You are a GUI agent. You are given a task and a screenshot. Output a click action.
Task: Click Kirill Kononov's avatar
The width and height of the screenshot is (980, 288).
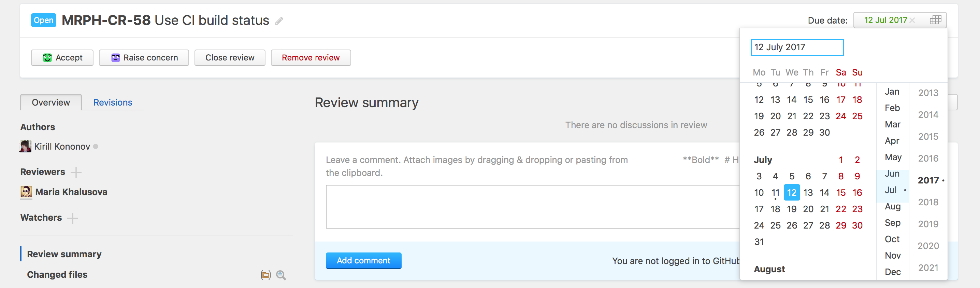pyautogui.click(x=26, y=146)
